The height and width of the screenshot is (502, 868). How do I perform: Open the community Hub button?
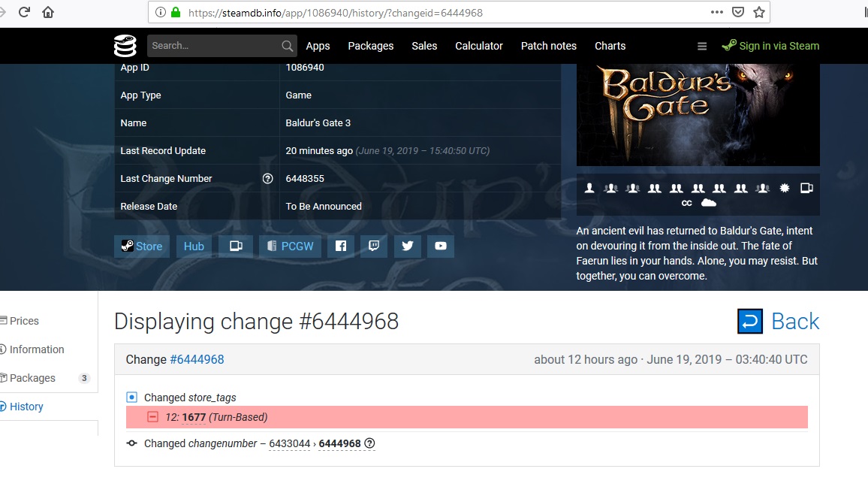[194, 246]
